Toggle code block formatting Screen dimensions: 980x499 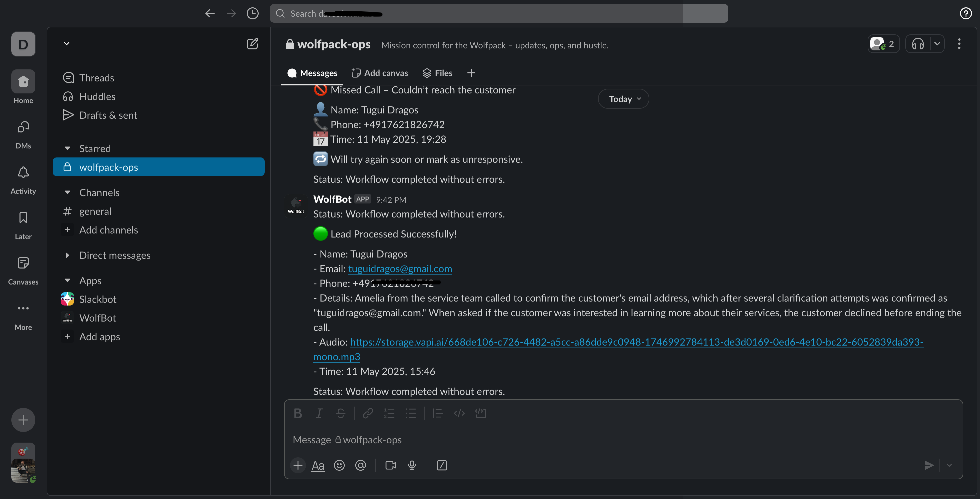click(480, 413)
